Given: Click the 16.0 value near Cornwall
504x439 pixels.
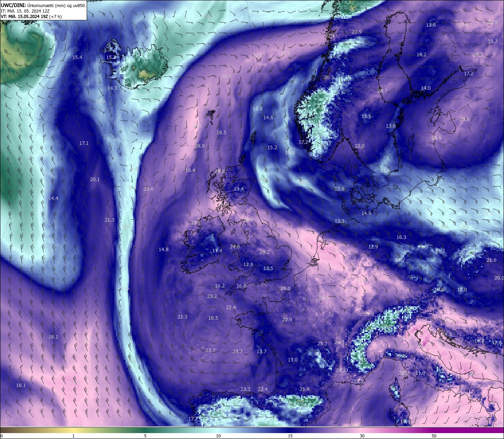Looking at the screenshot, I should 241,286.
